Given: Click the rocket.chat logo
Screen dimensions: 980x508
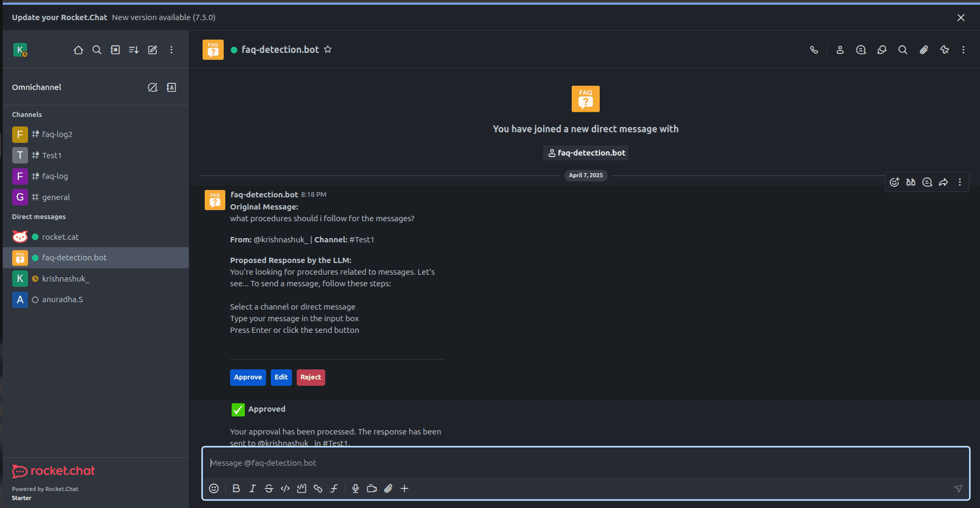Looking at the screenshot, I should [53, 471].
